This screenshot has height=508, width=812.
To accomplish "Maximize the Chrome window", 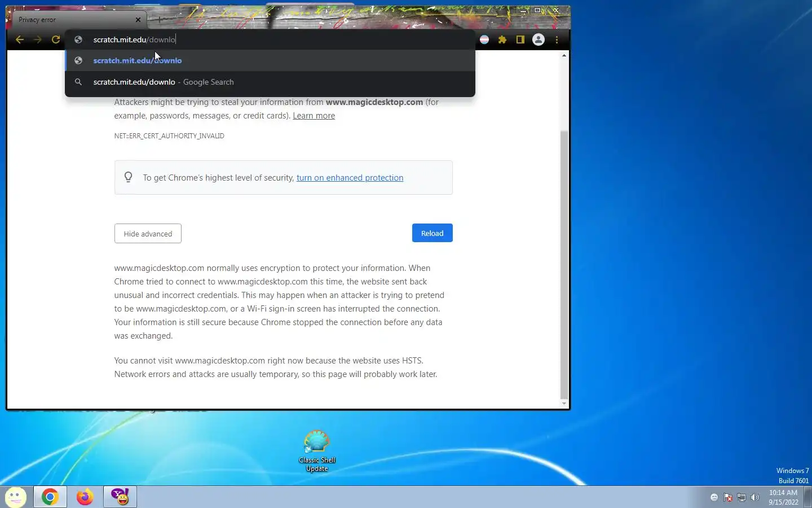I will coord(537,10).
